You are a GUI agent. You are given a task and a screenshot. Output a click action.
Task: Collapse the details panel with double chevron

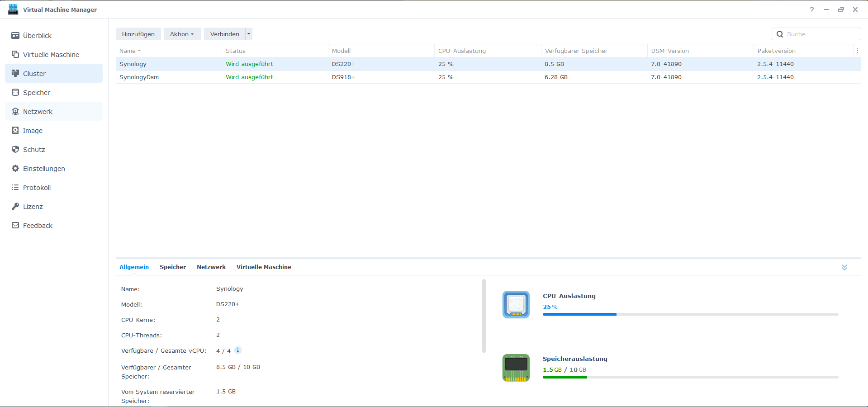844,267
